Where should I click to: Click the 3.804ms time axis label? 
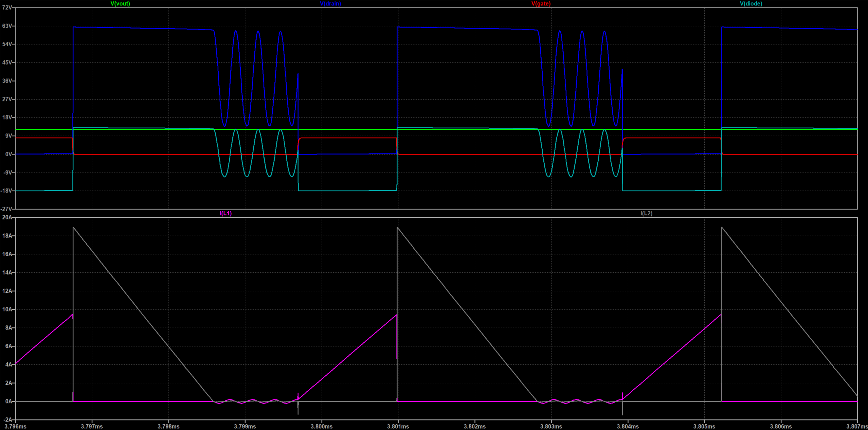[628, 426]
